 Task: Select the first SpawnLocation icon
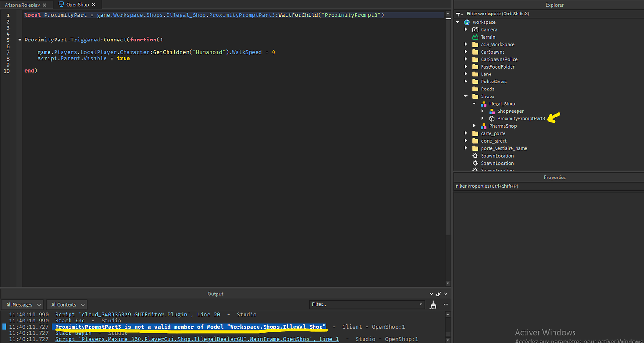click(x=475, y=155)
